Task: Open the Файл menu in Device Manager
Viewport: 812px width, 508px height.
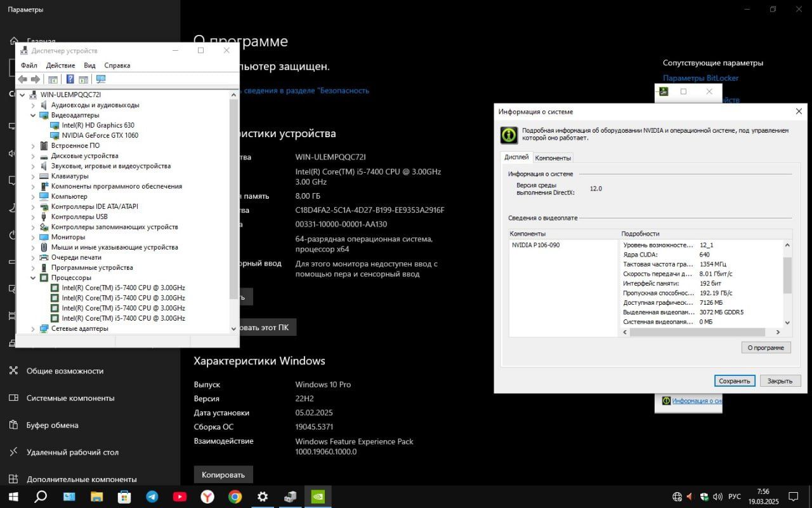Action: 29,65
